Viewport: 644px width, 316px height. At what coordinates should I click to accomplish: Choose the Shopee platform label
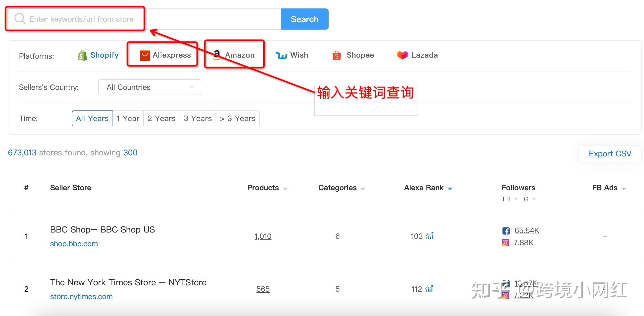(360, 55)
